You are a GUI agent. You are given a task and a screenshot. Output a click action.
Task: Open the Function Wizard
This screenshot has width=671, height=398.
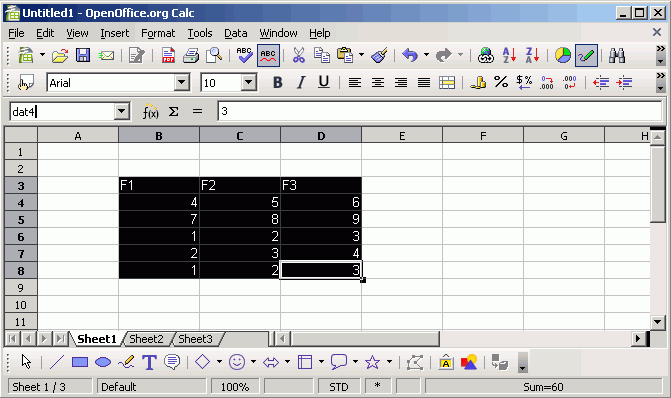pos(150,112)
